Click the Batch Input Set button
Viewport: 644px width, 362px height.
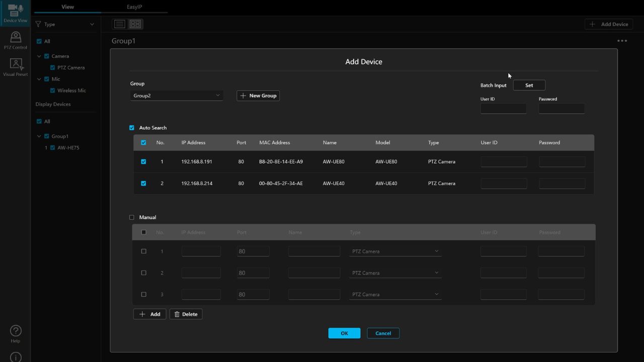click(529, 85)
